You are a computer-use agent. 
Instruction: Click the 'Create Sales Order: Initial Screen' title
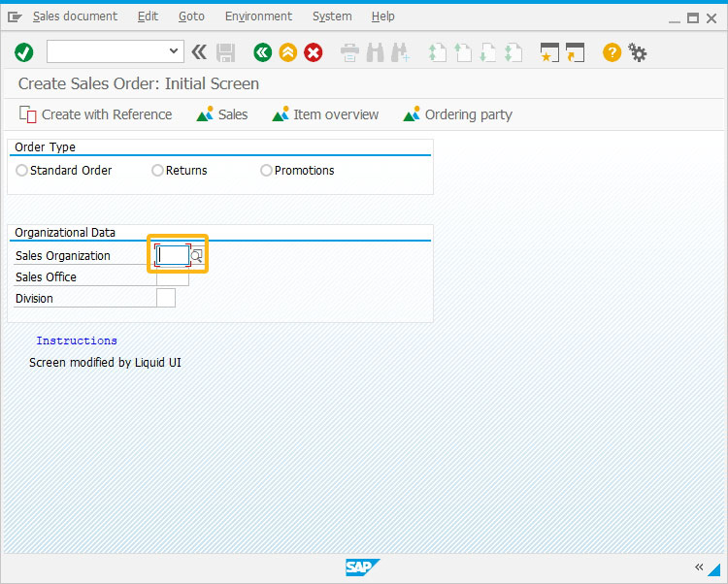139,84
